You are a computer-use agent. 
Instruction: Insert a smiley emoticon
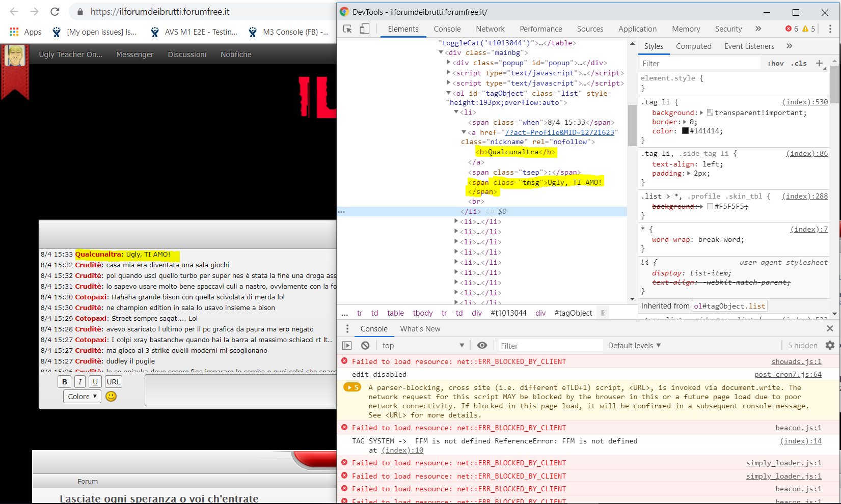(x=111, y=396)
